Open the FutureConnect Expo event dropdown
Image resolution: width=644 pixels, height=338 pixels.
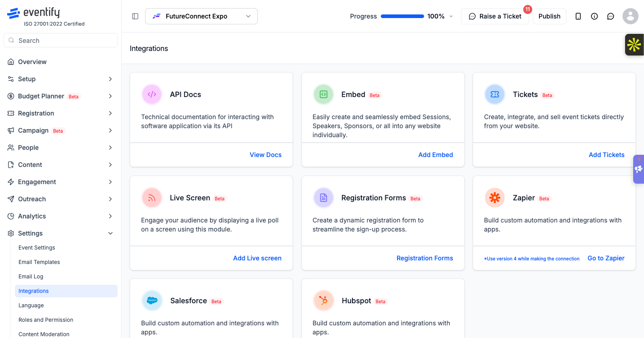[201, 16]
